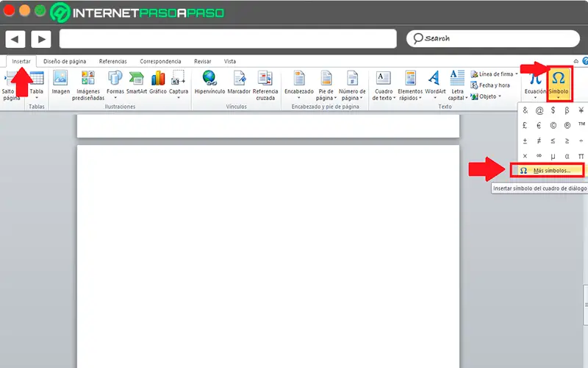This screenshot has height=368, width=588.
Task: Click the Search box
Action: (x=492, y=38)
